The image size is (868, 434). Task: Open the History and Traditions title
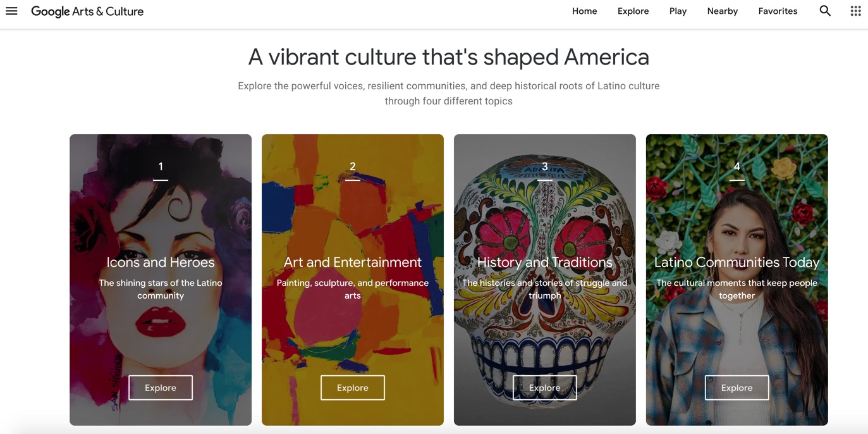click(545, 262)
